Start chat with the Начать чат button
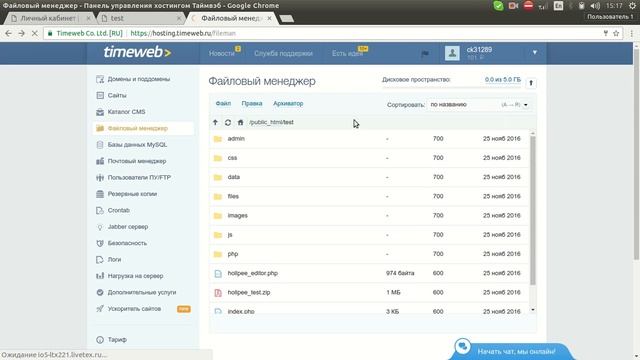This screenshot has height=360, width=640. click(516, 351)
